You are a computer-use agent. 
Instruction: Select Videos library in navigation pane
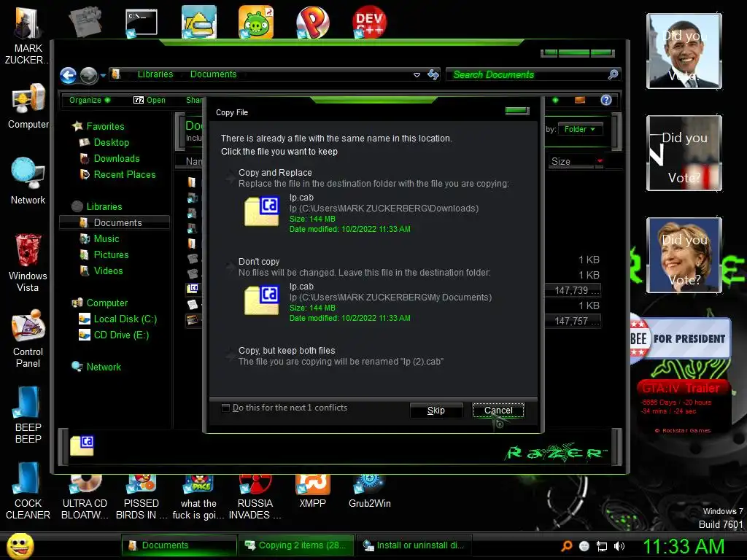[108, 271]
